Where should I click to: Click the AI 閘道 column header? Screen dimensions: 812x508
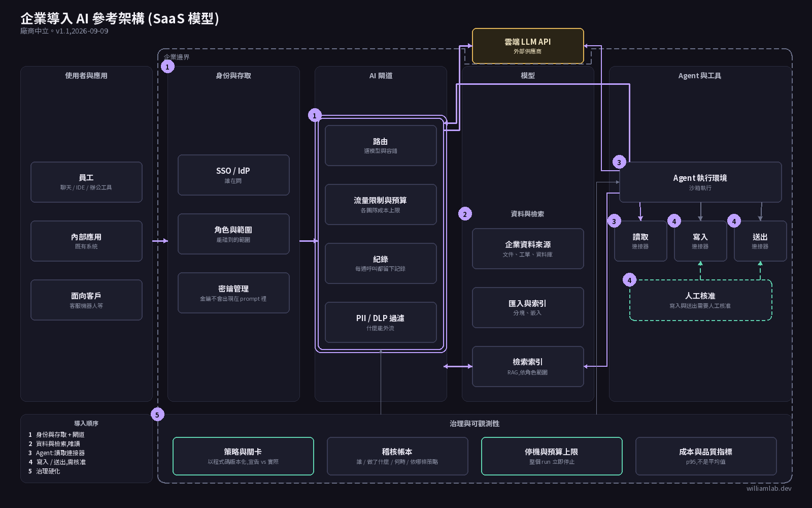pos(381,76)
